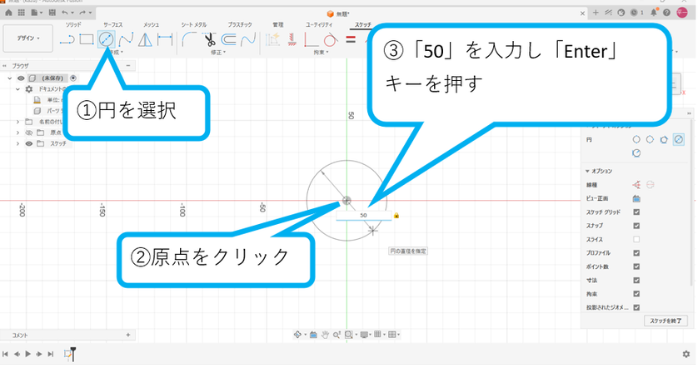Open the Help question mark
The image size is (698, 365).
(x=666, y=12)
